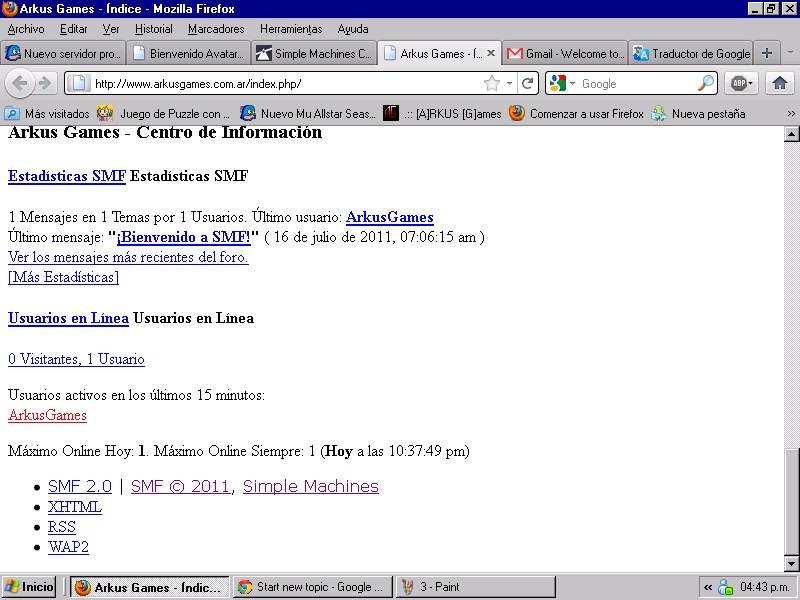This screenshot has width=800, height=600.
Task: Open the [A]RKUS [G]ames bookmark
Action: click(x=443, y=113)
